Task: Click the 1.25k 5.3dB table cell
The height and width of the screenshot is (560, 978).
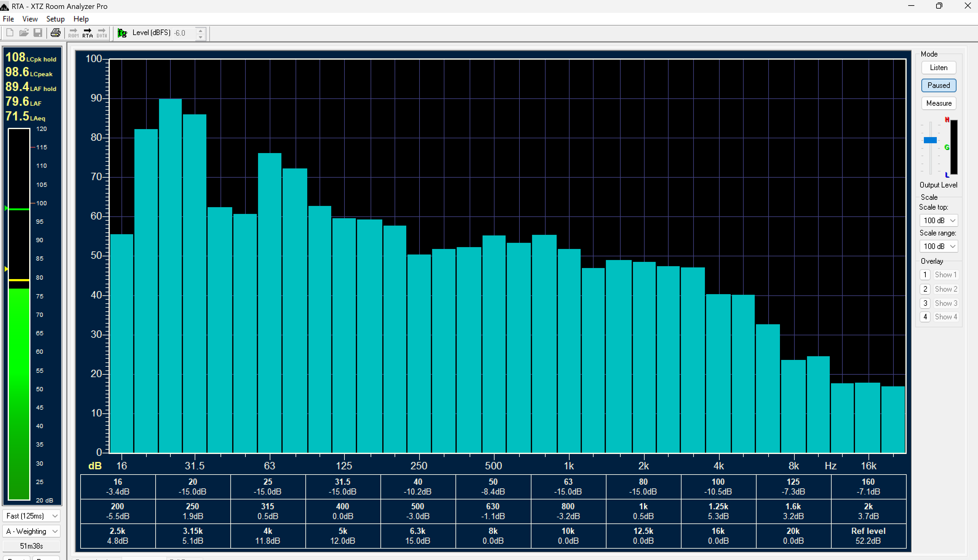Action: click(x=718, y=511)
